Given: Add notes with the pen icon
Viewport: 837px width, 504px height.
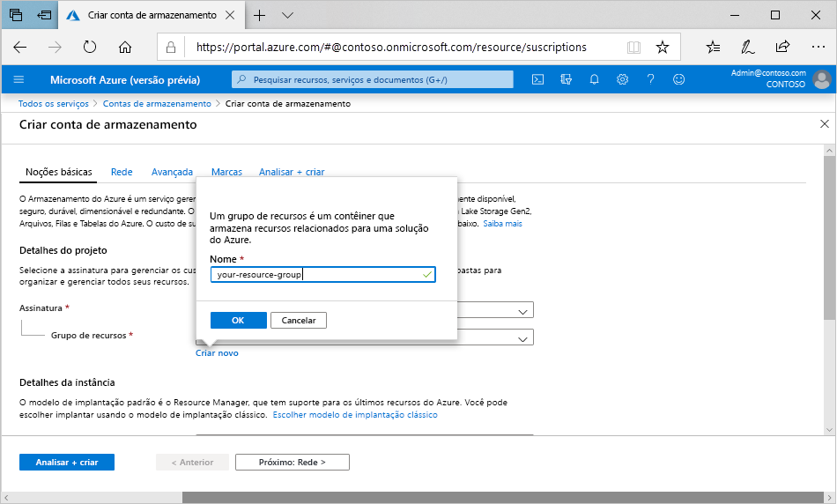Looking at the screenshot, I should click(747, 47).
